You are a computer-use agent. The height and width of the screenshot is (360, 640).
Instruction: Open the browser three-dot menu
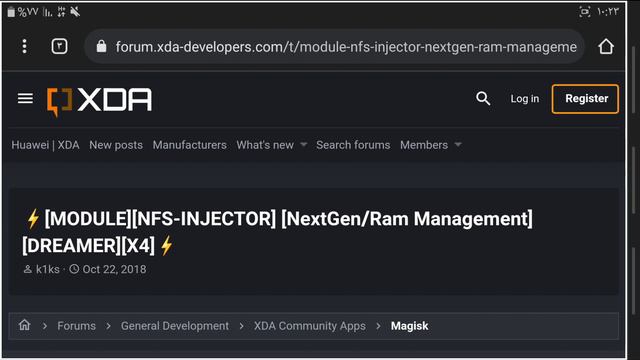click(24, 46)
